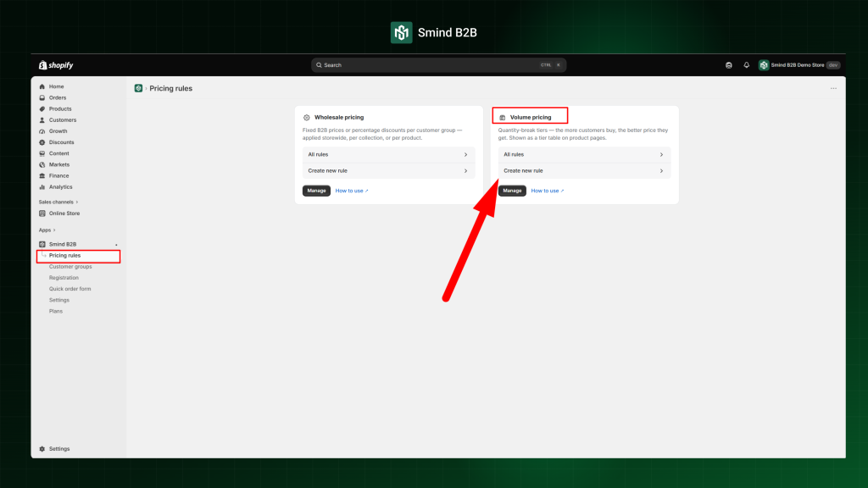Click the Analytics bar chart icon
The width and height of the screenshot is (868, 488).
(x=42, y=187)
